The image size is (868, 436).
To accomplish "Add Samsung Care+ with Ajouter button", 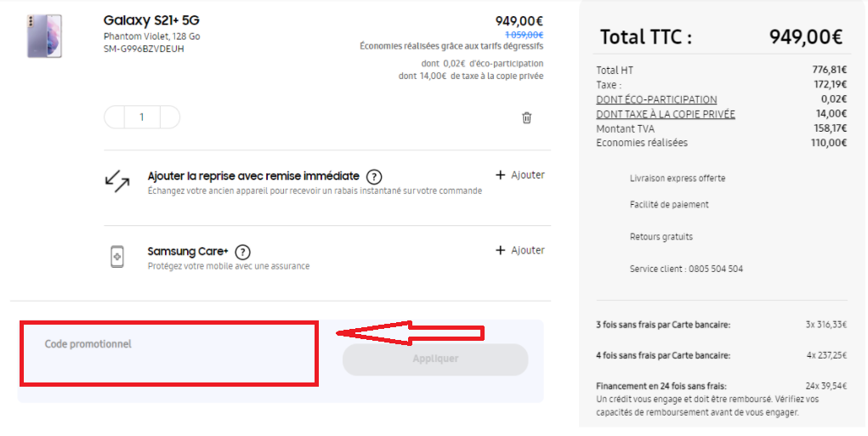I will (519, 250).
